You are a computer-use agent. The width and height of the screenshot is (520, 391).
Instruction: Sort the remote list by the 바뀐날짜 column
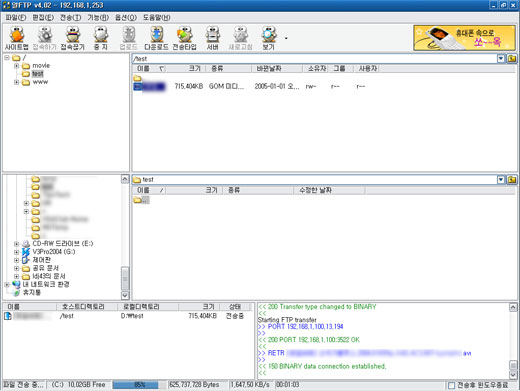[x=277, y=69]
